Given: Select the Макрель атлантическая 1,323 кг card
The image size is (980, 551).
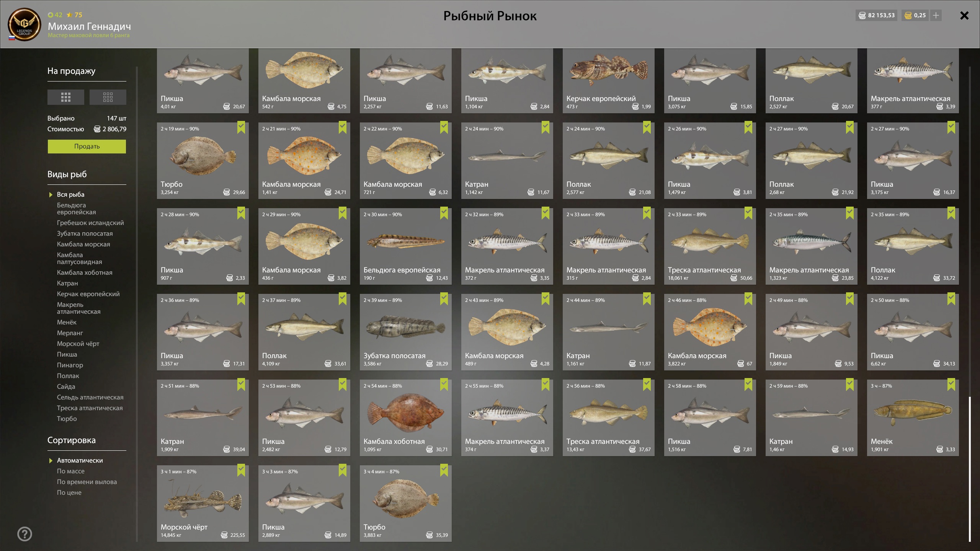Looking at the screenshot, I should coord(812,246).
